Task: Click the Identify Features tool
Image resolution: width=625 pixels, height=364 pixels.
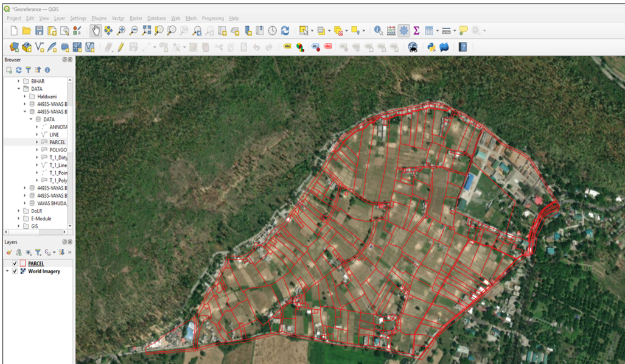Action: [x=379, y=30]
